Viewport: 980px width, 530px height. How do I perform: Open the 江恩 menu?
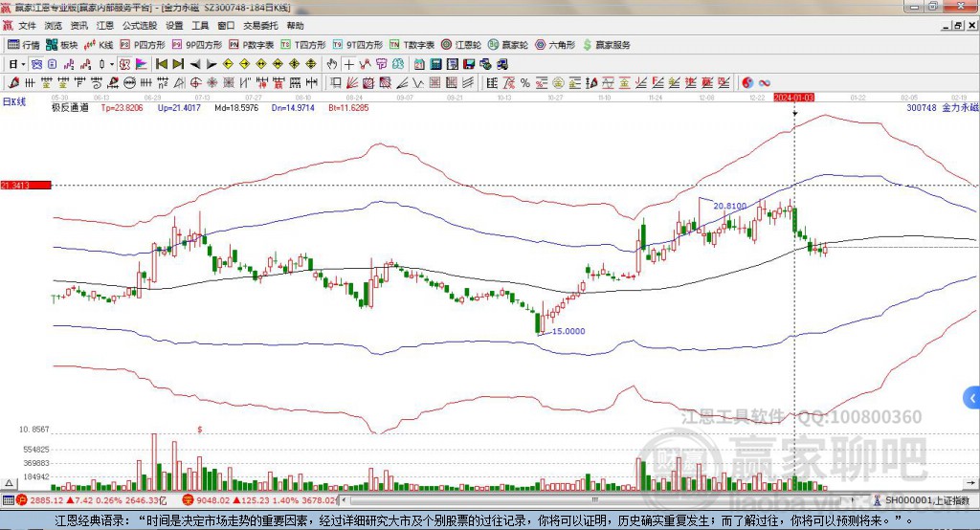pyautogui.click(x=105, y=26)
